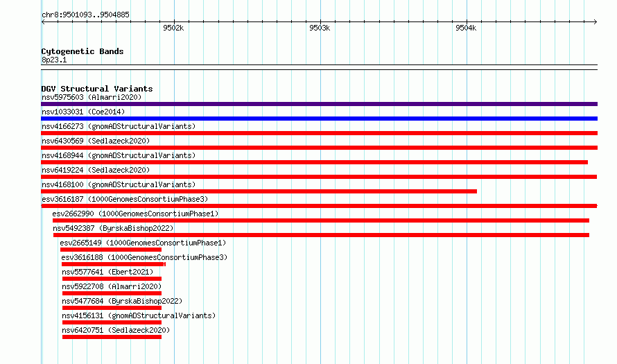This screenshot has height=364, width=617.
Task: Click the red bar under nsv6419224
Action: [x=319, y=177]
